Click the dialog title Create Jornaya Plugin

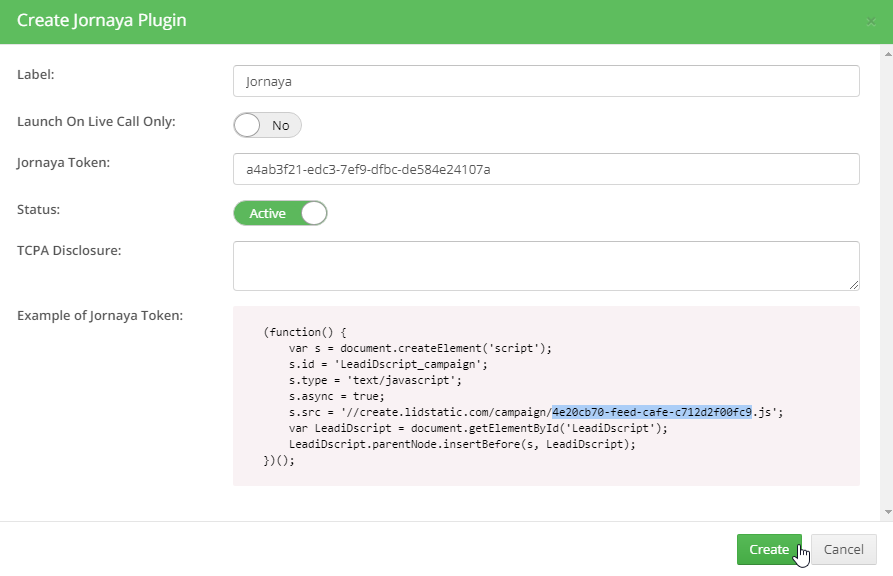pos(101,20)
